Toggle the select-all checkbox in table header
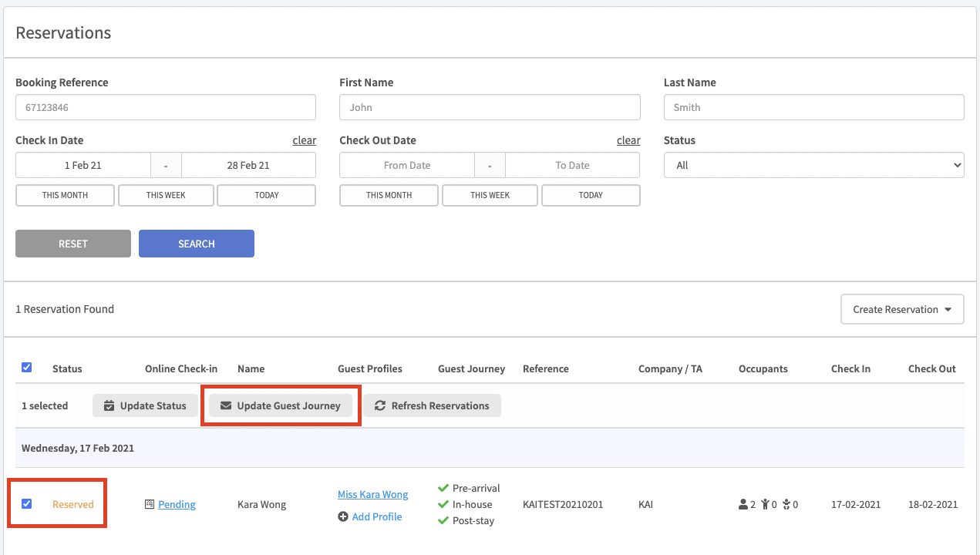The height and width of the screenshot is (555, 980). 27,368
